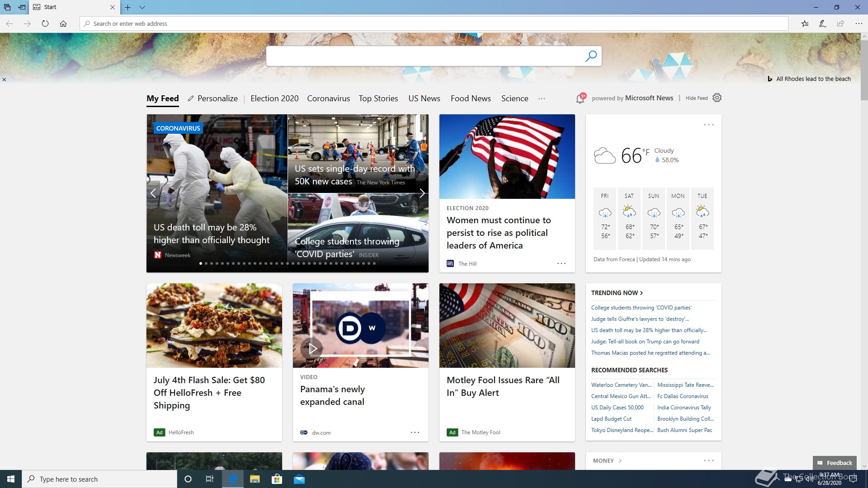868x488 pixels.
Task: Open 'Thomas Macias posted' trending link
Action: click(x=651, y=353)
